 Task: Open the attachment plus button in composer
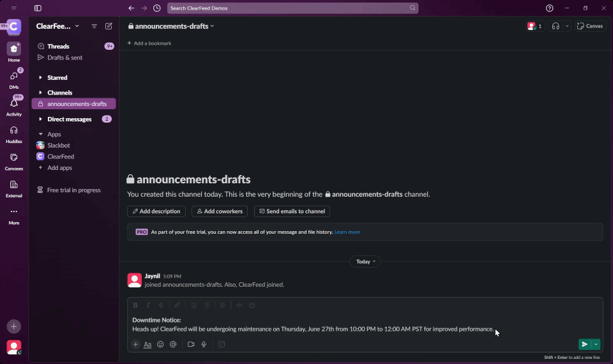point(135,344)
